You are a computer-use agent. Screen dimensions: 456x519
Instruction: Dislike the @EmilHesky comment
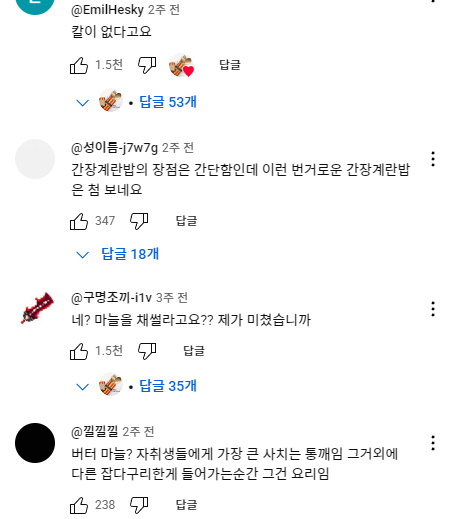147,65
